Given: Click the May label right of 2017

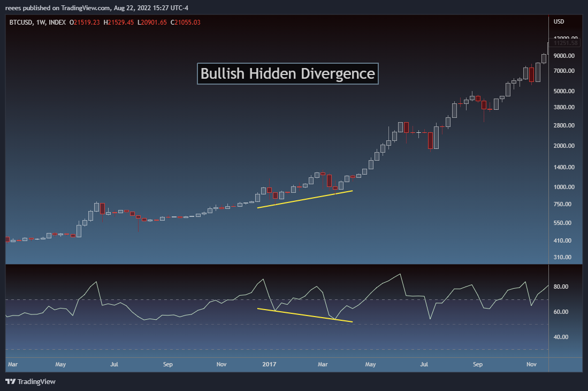Looking at the screenshot, I should tap(370, 364).
